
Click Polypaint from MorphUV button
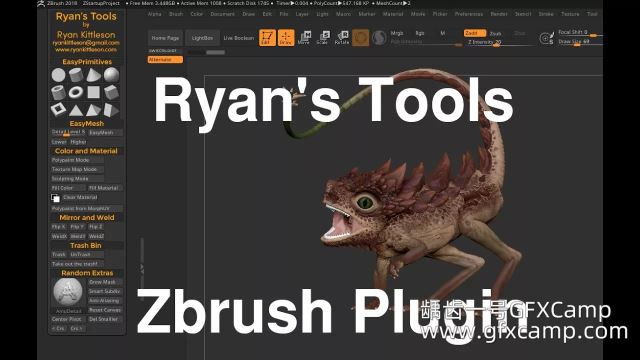(87, 208)
